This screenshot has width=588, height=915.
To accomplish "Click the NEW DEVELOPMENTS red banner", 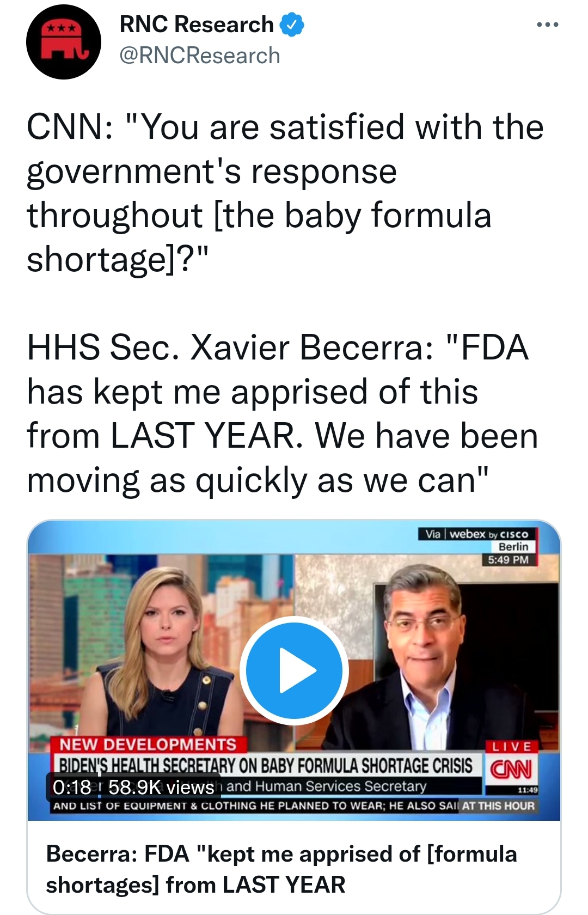I will tap(148, 745).
